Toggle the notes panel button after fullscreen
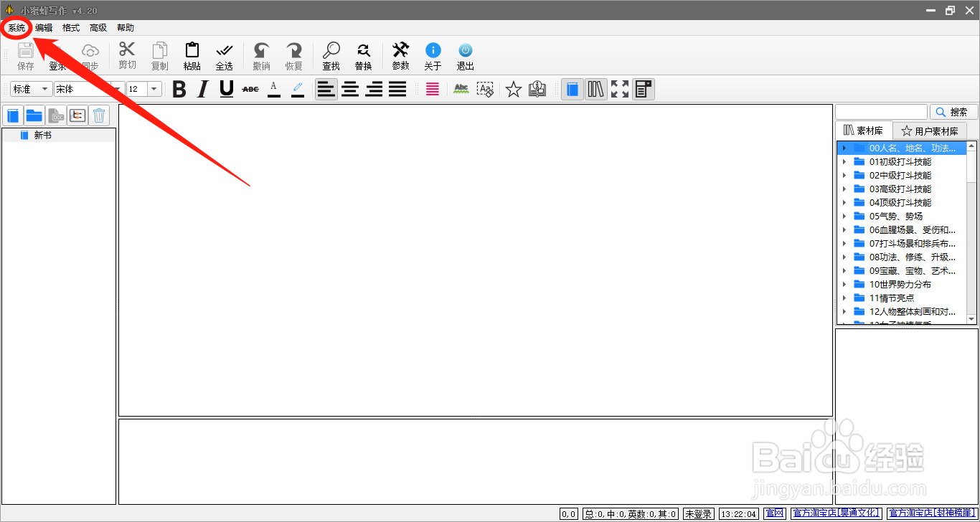This screenshot has height=522, width=980. [x=644, y=89]
